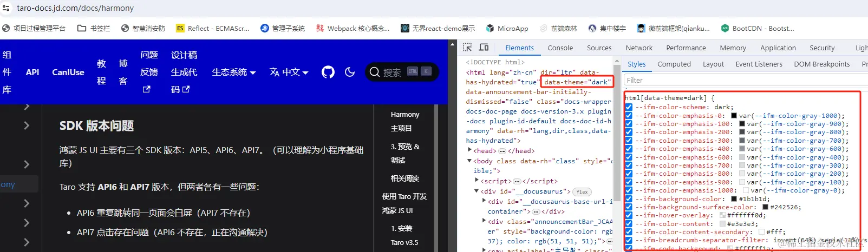Image resolution: width=868 pixels, height=252 pixels.
Task: Open the 智慧消安防 bookmark
Action: point(143,28)
